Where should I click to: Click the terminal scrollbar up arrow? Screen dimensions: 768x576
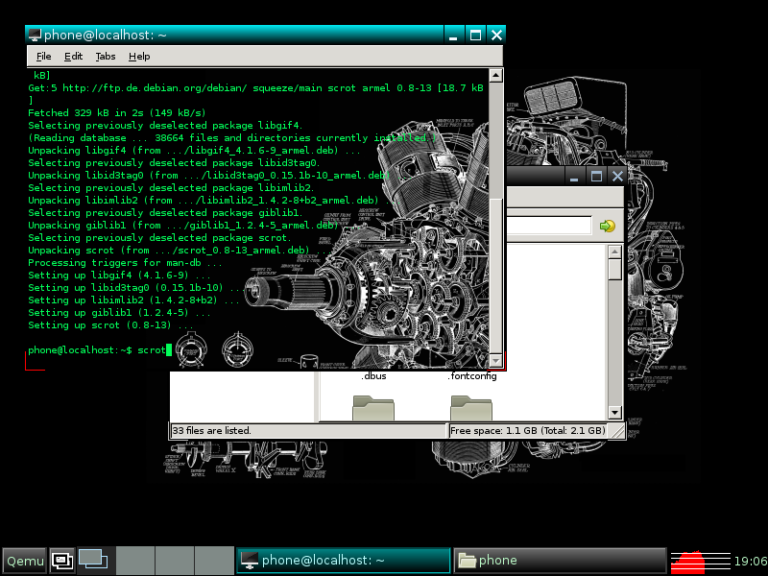point(494,75)
